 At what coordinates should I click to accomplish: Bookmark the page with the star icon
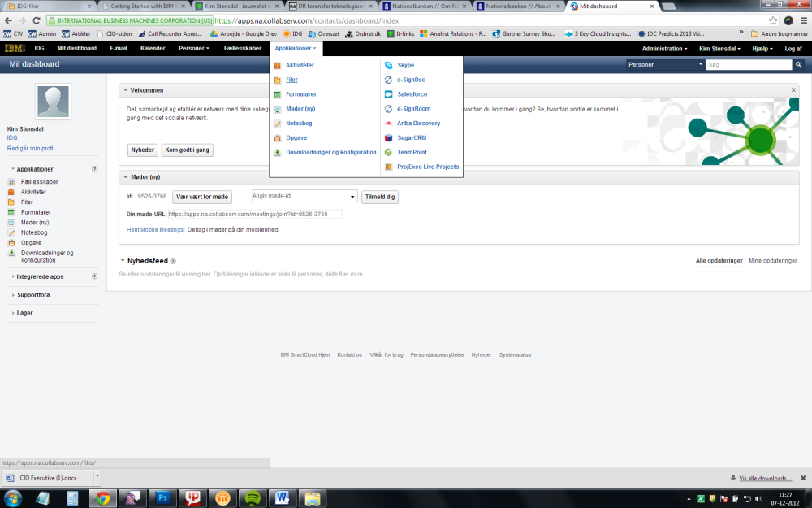point(773,20)
